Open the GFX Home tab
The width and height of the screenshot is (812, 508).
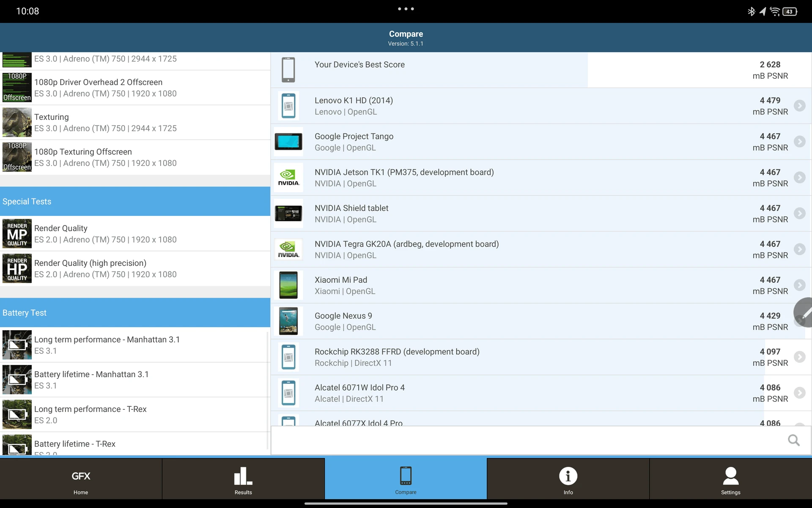coord(81,479)
